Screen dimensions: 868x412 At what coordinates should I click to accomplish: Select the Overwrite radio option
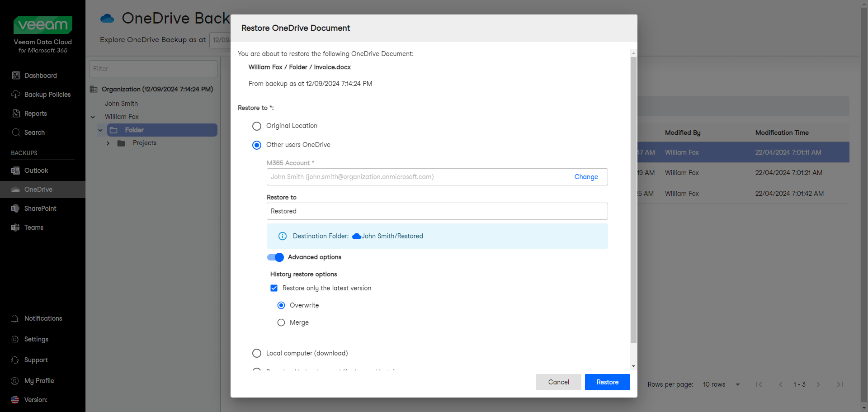click(x=281, y=305)
